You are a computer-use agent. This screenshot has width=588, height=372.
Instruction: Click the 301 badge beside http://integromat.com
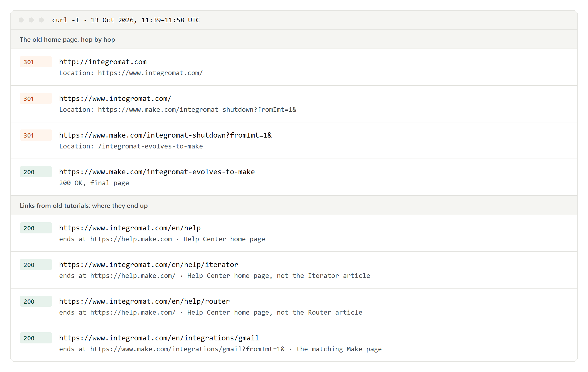click(x=36, y=62)
